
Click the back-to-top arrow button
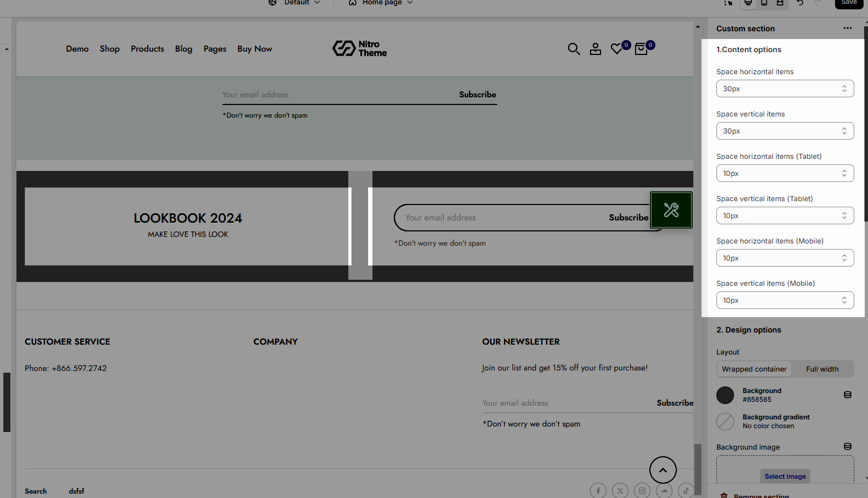pos(663,470)
